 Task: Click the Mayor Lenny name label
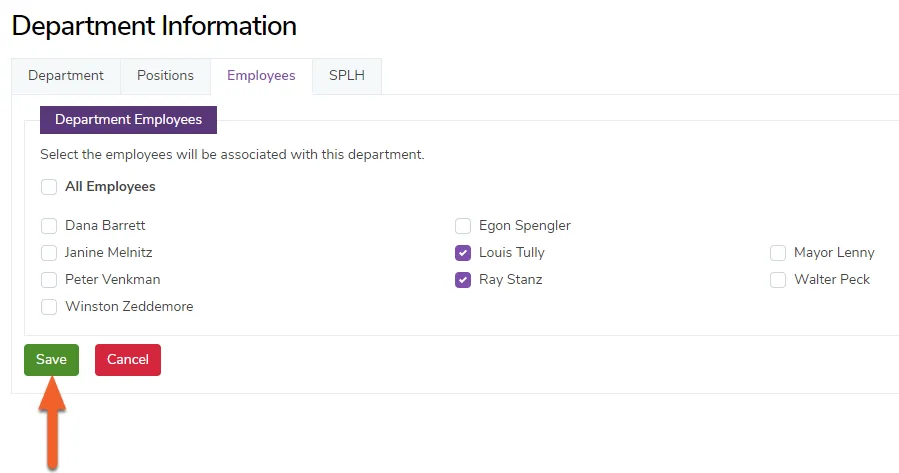(834, 253)
